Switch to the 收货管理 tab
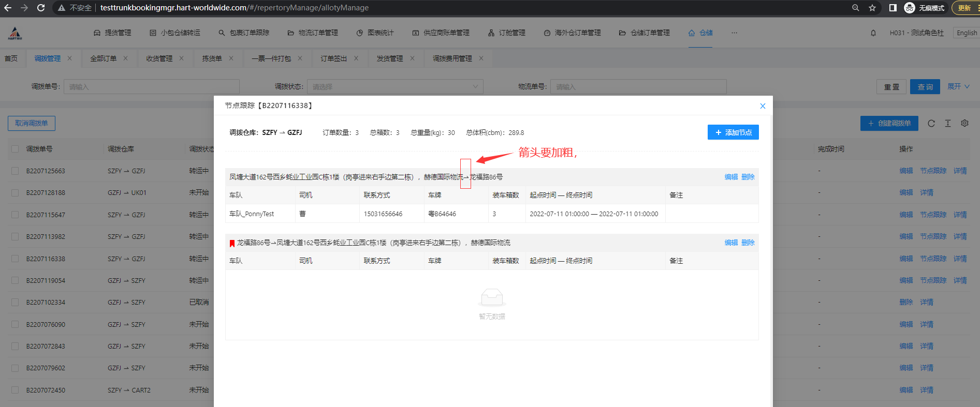Screen dimensions: 980x407 pos(159,58)
